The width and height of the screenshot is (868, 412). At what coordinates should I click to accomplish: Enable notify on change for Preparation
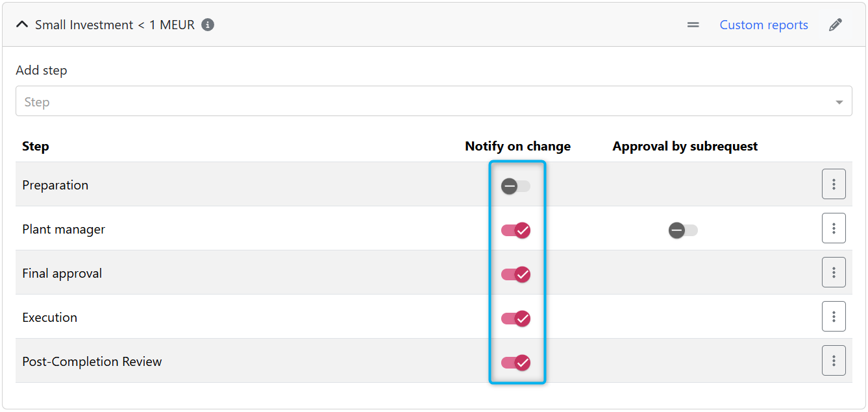click(515, 187)
